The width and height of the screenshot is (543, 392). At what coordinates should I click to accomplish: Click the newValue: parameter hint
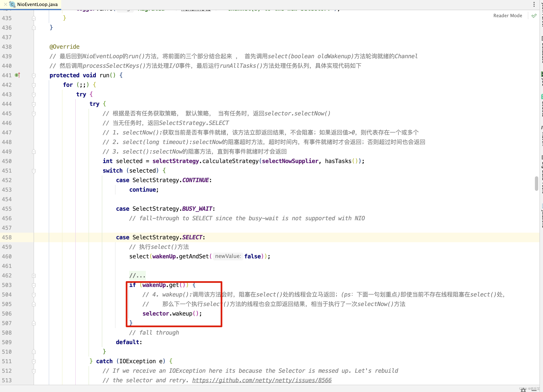(x=228, y=256)
